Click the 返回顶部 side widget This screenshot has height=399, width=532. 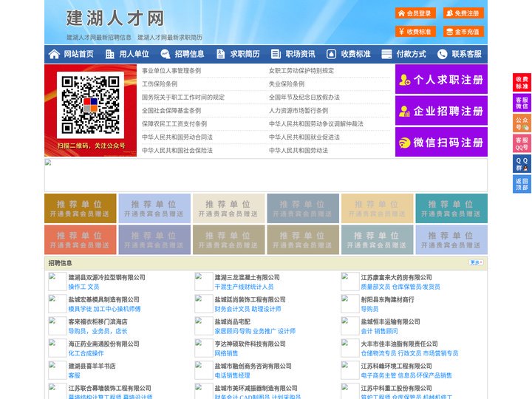[x=522, y=184]
